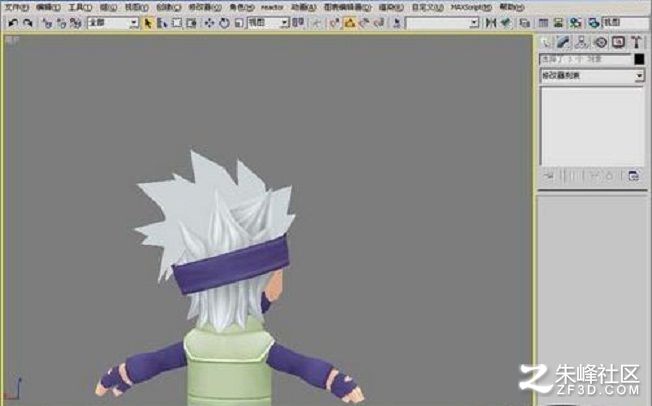
Task: Activate Unlink Selection tool
Action: [x=61, y=23]
